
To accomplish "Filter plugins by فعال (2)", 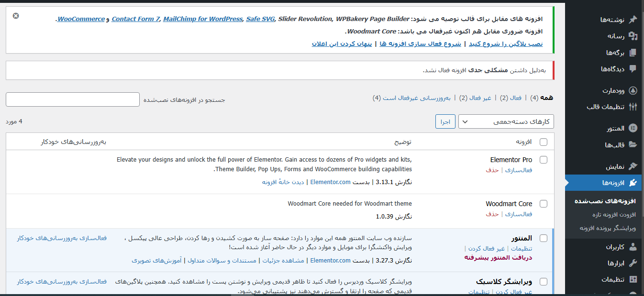I will [x=511, y=98].
